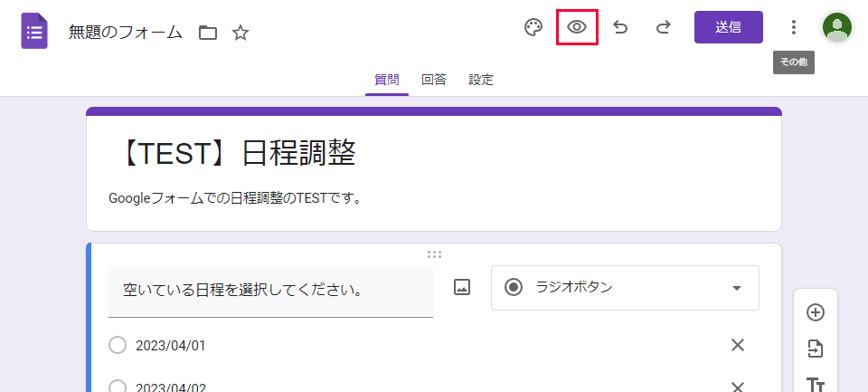Click the import questions icon

point(815,349)
